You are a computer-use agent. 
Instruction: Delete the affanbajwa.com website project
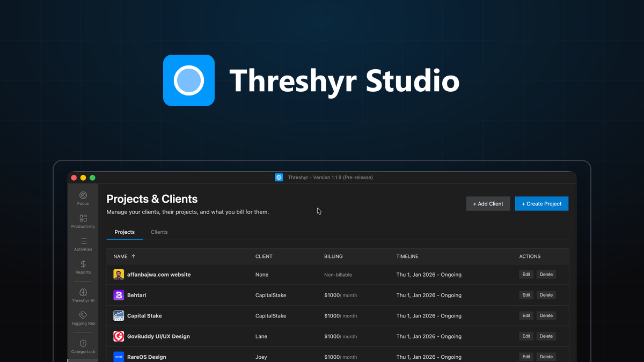546,275
